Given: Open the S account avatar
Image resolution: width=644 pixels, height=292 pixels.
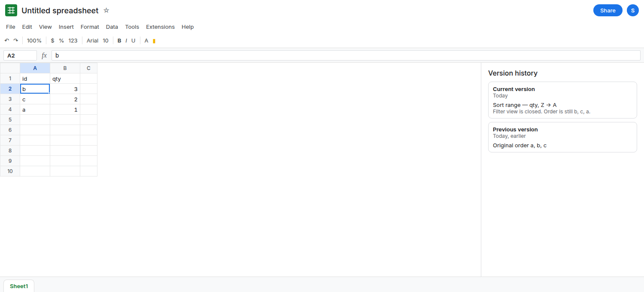Looking at the screenshot, I should (633, 10).
